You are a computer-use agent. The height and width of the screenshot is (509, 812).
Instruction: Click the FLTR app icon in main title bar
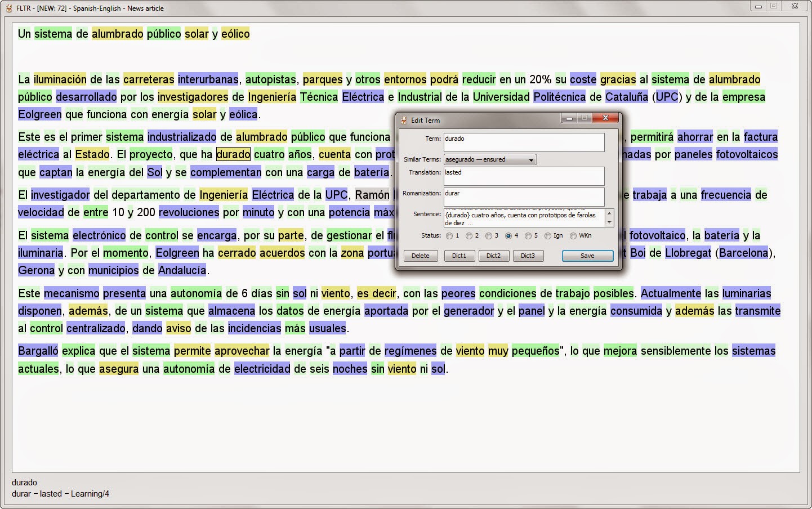(9, 8)
